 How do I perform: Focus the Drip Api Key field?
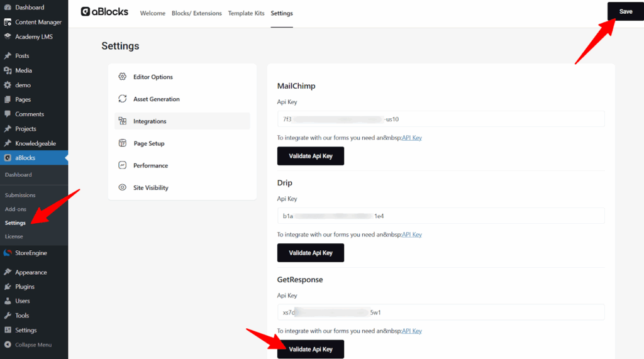tap(441, 216)
